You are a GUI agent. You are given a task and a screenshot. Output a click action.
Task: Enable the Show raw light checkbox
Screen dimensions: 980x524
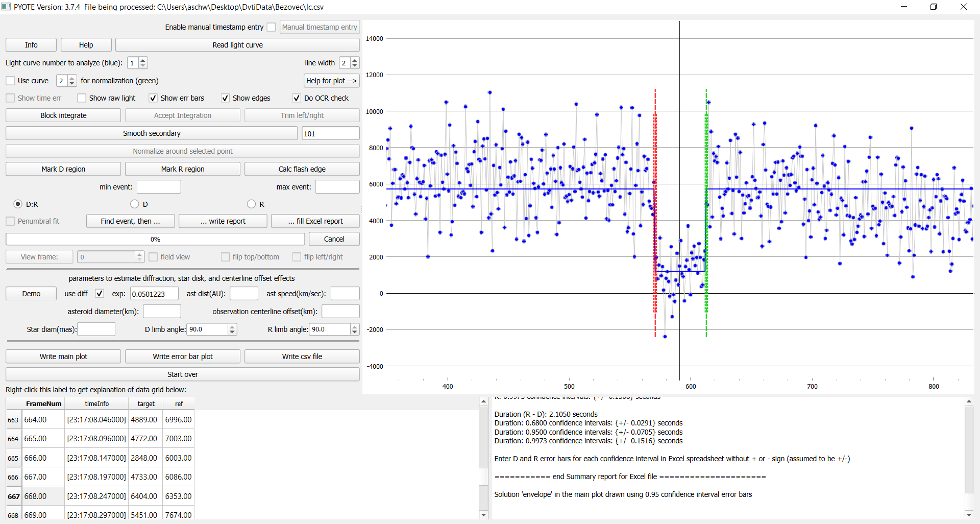pyautogui.click(x=82, y=98)
